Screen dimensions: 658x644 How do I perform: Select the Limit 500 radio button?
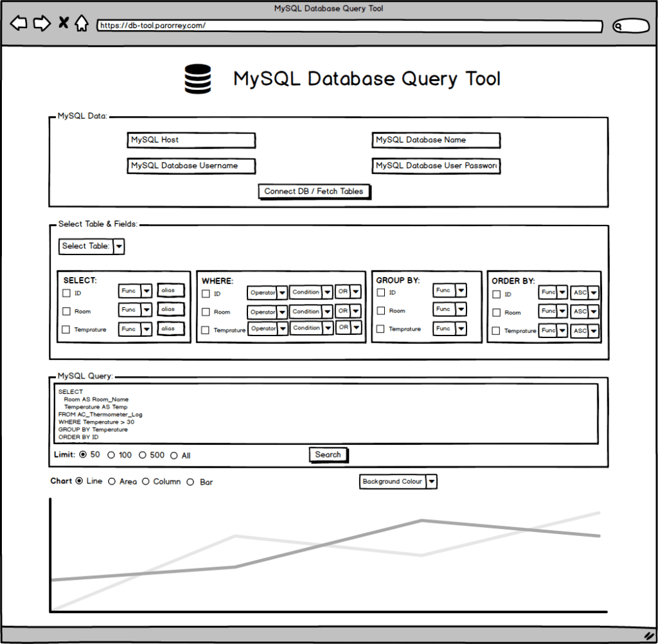point(143,456)
